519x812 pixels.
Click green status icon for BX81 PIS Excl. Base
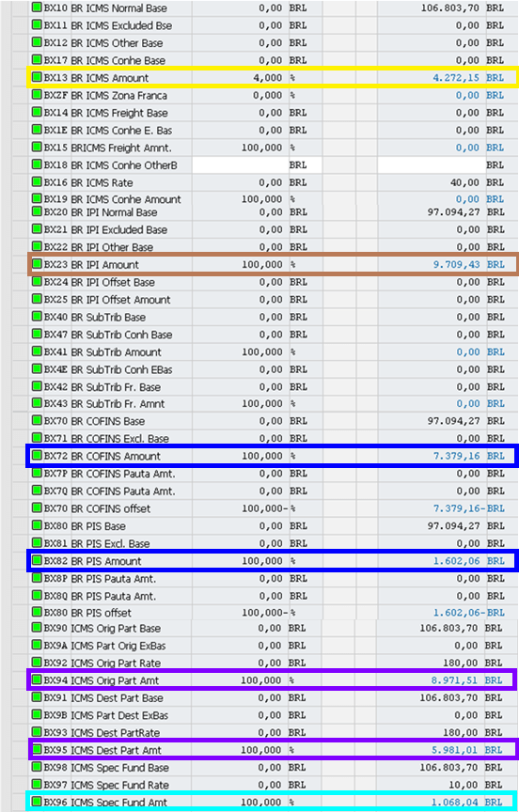[x=37, y=543]
